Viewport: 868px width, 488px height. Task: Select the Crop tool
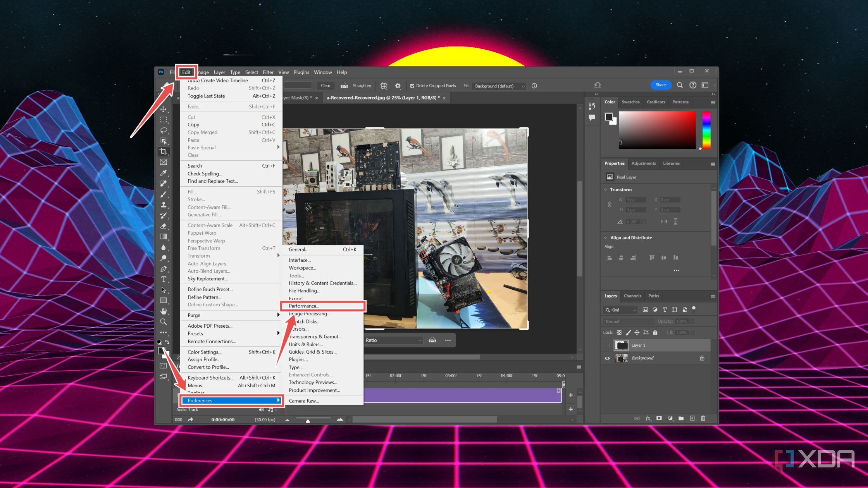tap(164, 151)
